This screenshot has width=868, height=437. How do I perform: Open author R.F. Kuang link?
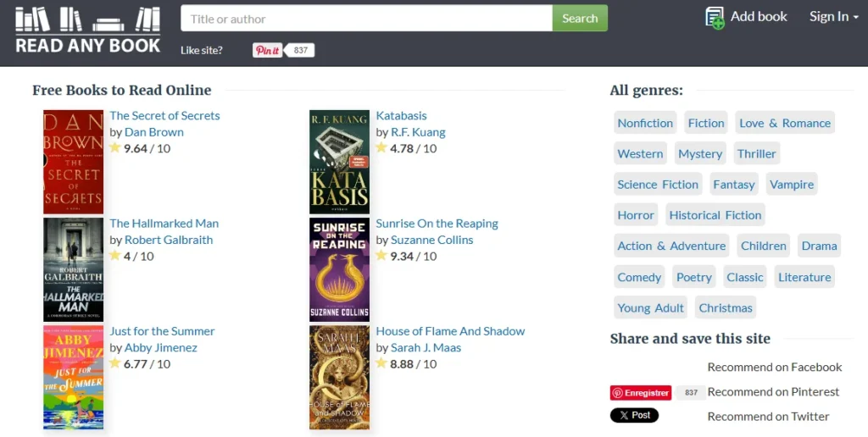pyautogui.click(x=418, y=132)
